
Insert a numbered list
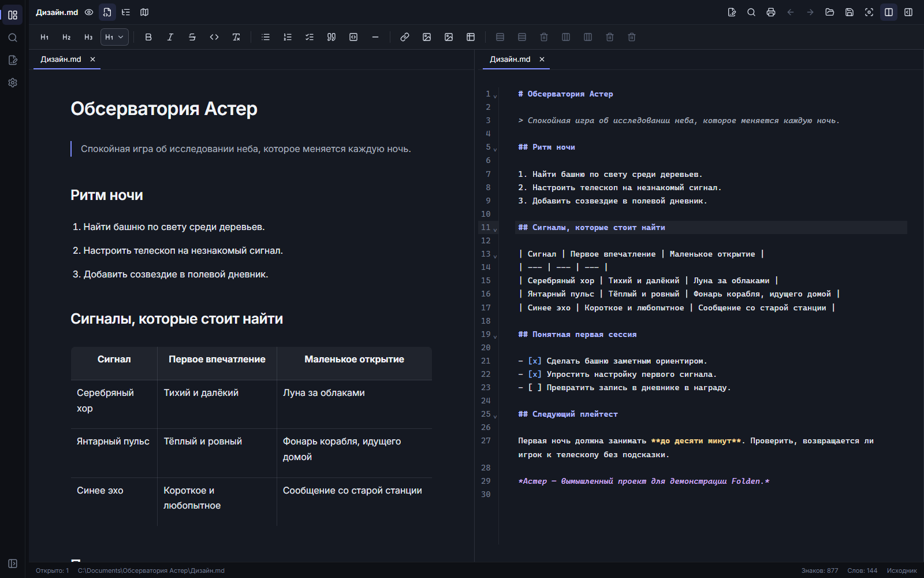288,37
